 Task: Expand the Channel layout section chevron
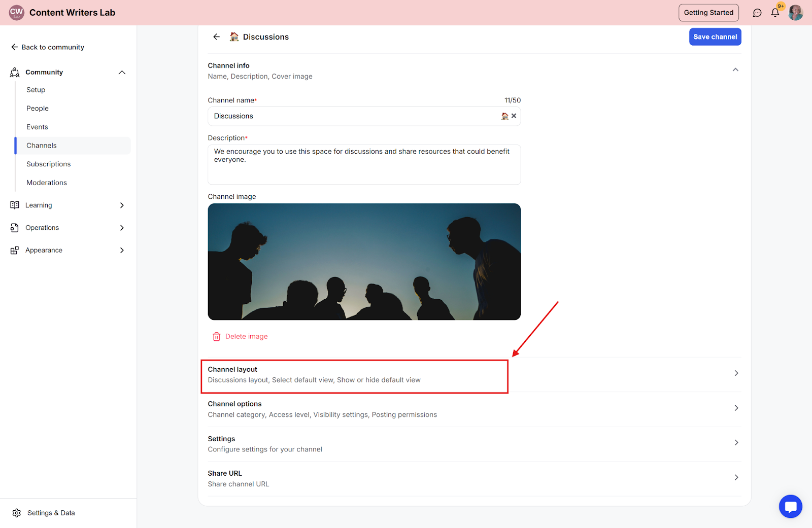pyautogui.click(x=736, y=373)
